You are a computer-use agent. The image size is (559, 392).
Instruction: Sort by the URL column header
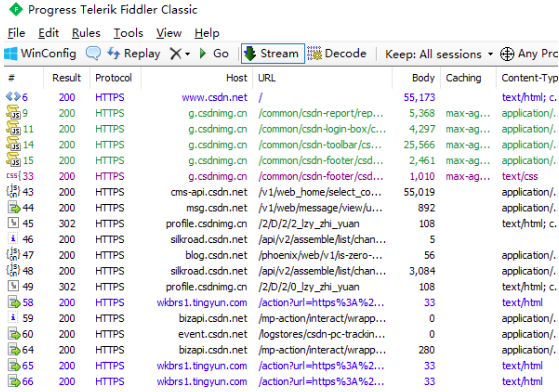point(323,78)
